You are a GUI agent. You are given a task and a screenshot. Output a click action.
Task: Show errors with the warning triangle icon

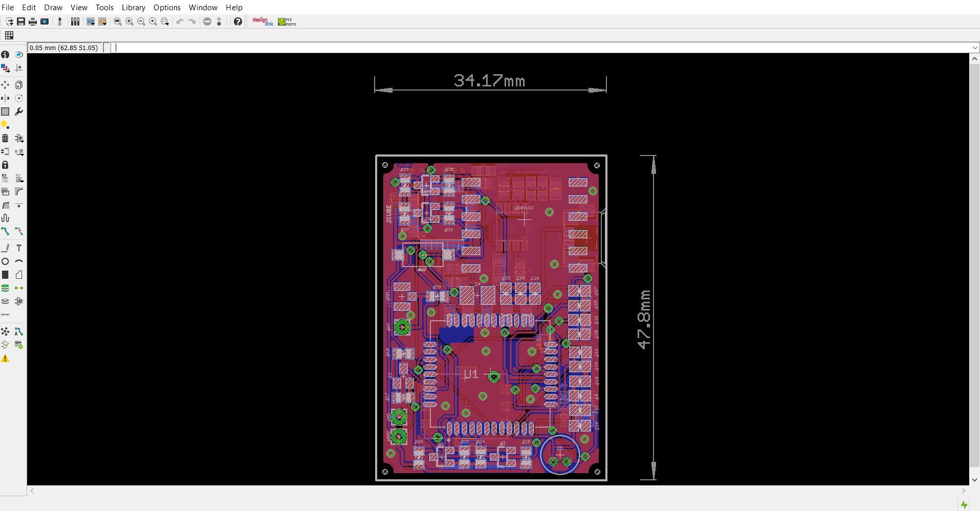tap(5, 359)
